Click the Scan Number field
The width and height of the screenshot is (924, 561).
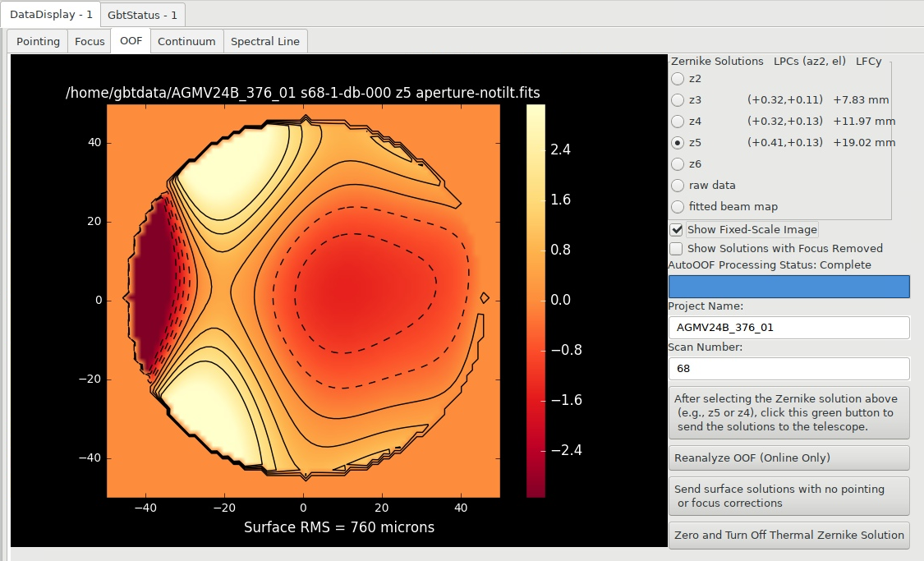click(x=789, y=369)
